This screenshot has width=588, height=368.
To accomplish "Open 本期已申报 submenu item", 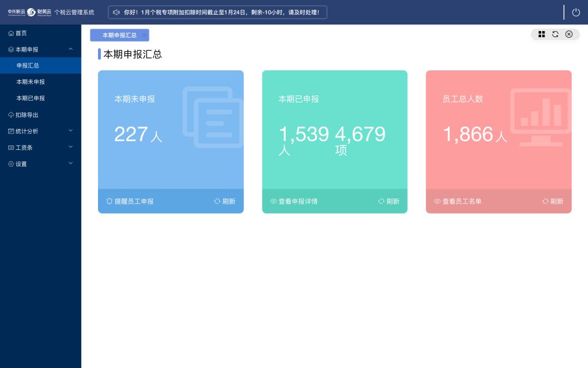I will click(x=40, y=98).
